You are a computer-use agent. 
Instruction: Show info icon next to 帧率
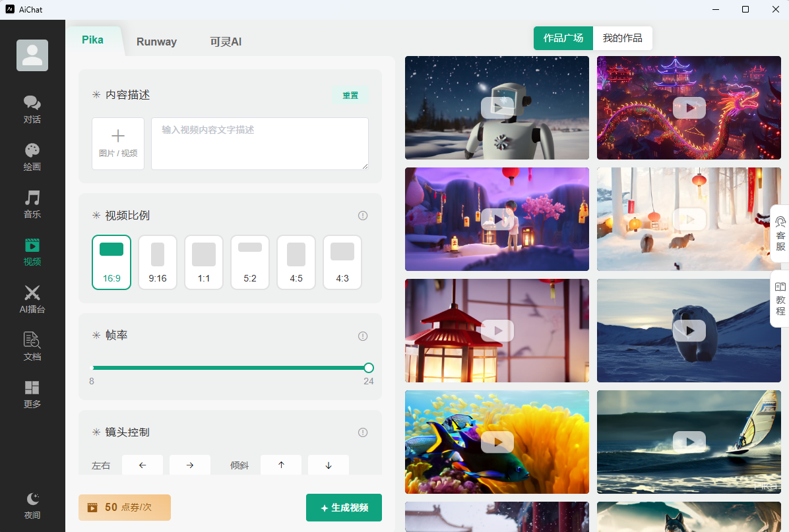[x=363, y=336]
